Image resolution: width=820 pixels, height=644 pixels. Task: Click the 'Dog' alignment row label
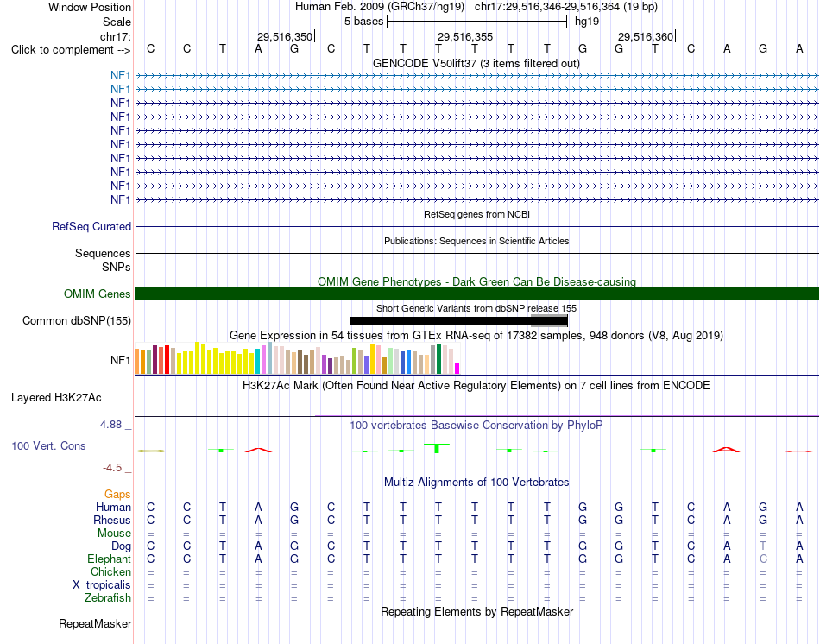[x=121, y=546]
